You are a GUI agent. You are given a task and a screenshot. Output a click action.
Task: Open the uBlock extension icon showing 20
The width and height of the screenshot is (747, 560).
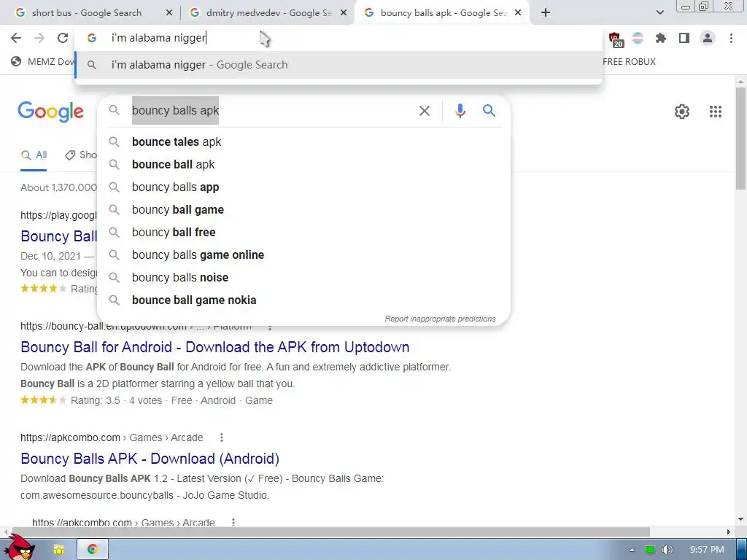[615, 39]
